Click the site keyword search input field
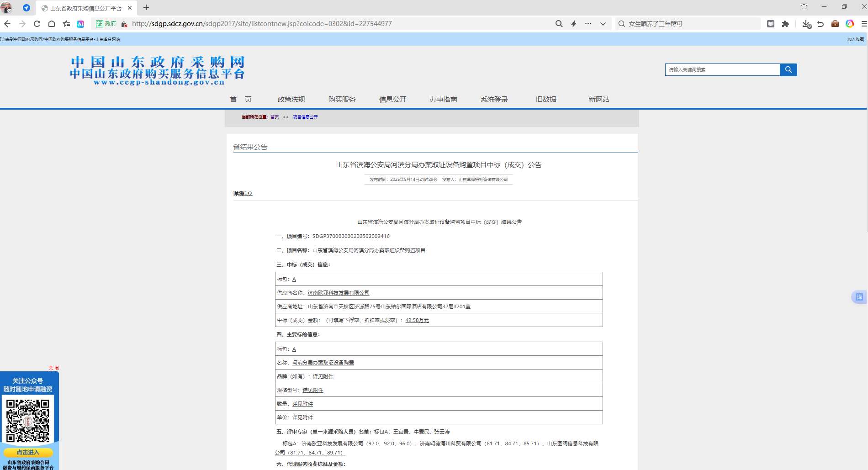This screenshot has width=868, height=470. 722,70
